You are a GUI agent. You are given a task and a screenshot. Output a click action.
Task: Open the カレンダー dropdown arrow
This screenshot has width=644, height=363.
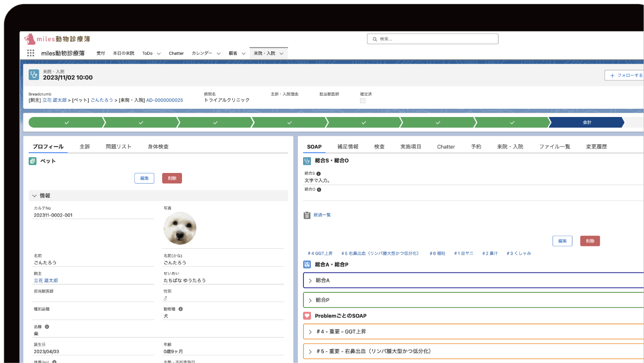[219, 54]
